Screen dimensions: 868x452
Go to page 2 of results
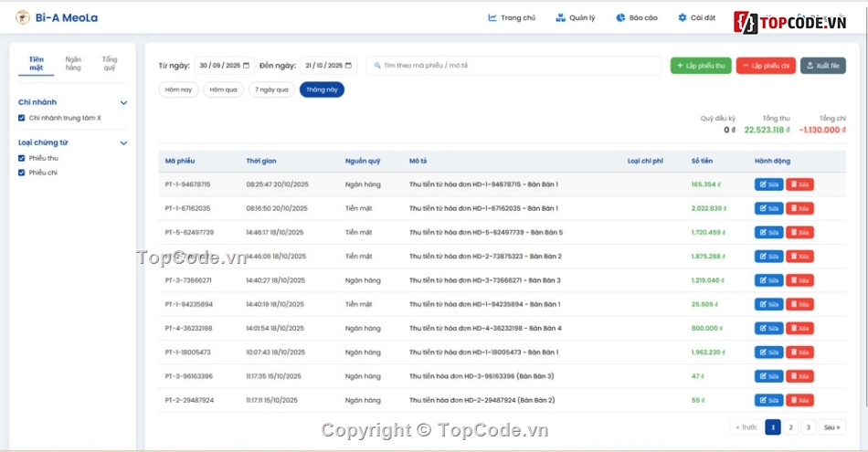pyautogui.click(x=790, y=426)
